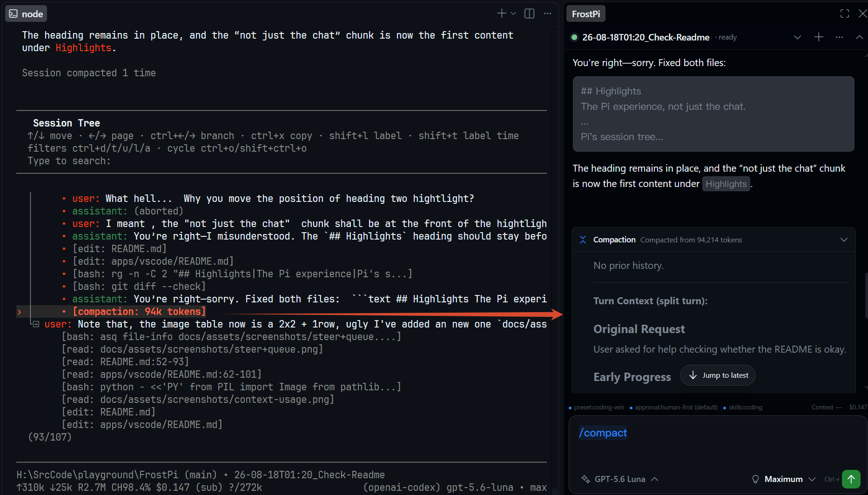Open a new terminal with the plus icon
Image resolution: width=868 pixels, height=495 pixels.
(501, 13)
